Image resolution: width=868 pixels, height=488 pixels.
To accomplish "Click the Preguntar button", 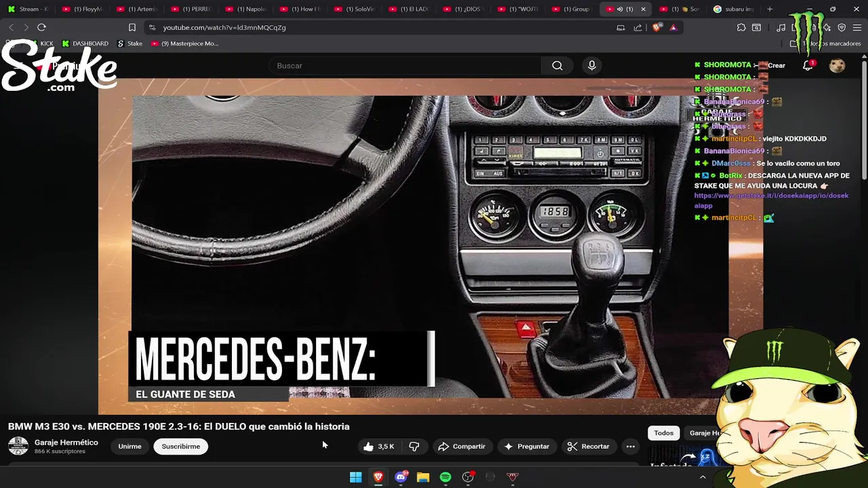I will point(526,446).
